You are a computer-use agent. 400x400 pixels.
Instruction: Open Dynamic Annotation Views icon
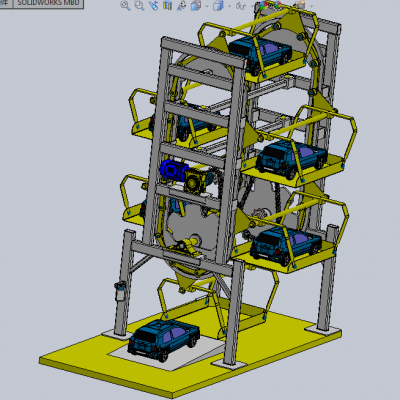tap(182, 5)
